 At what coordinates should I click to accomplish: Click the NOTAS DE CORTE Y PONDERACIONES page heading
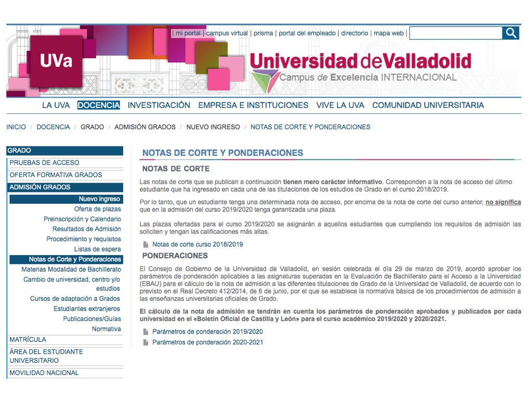[222, 153]
